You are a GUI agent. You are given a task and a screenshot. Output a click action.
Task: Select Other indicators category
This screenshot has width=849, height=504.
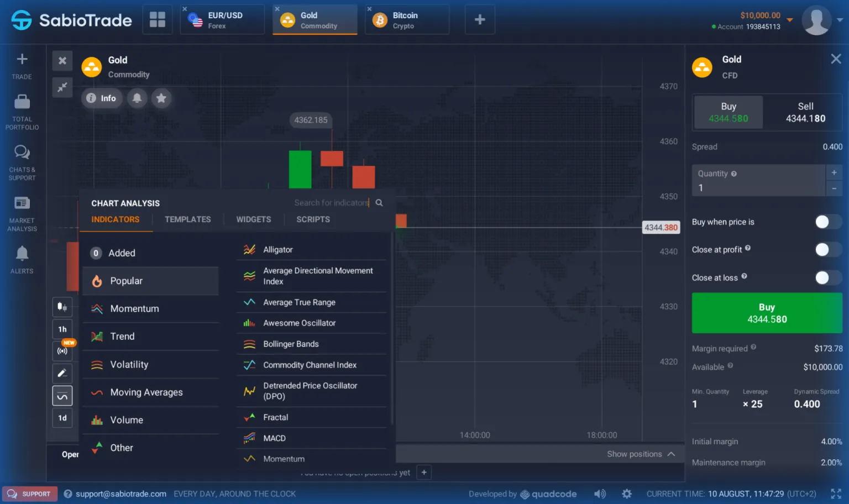tap(150, 448)
